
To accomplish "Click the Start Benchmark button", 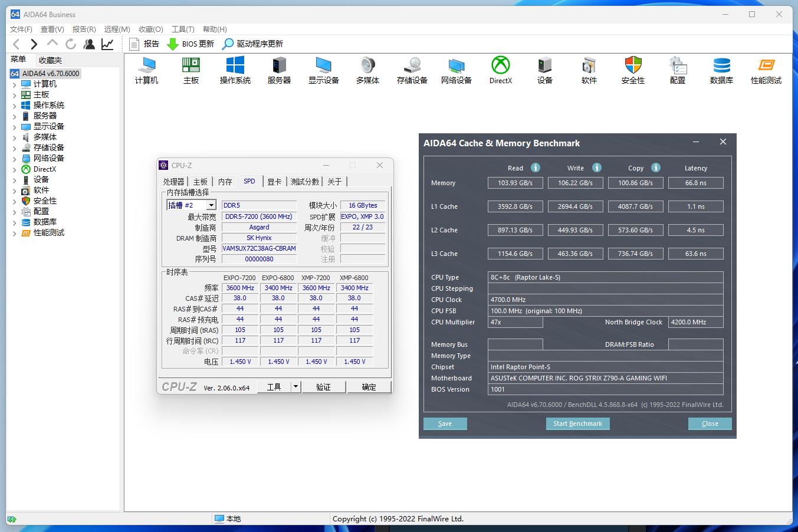I will [x=577, y=423].
